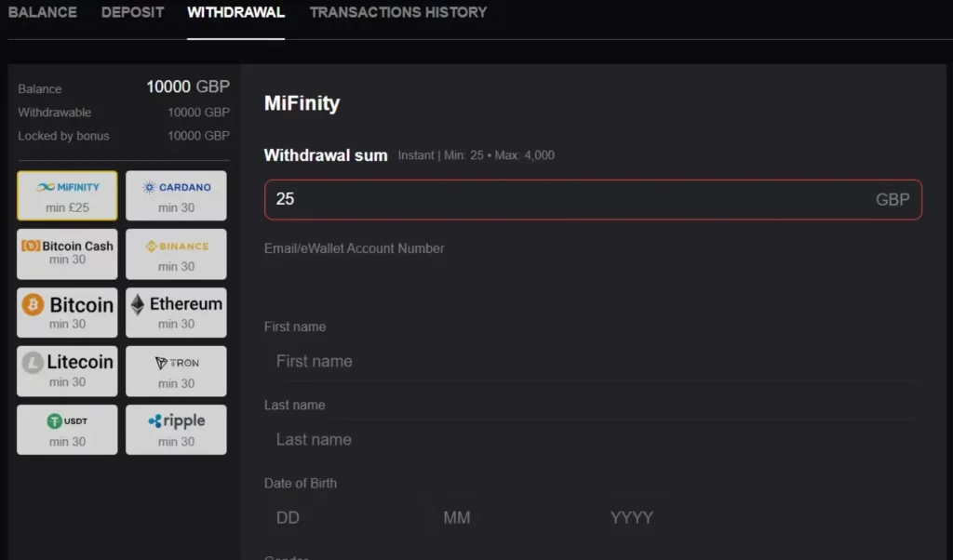Click the Withdrawal sum amount field
Screen dimensions: 953x560
click(x=593, y=199)
